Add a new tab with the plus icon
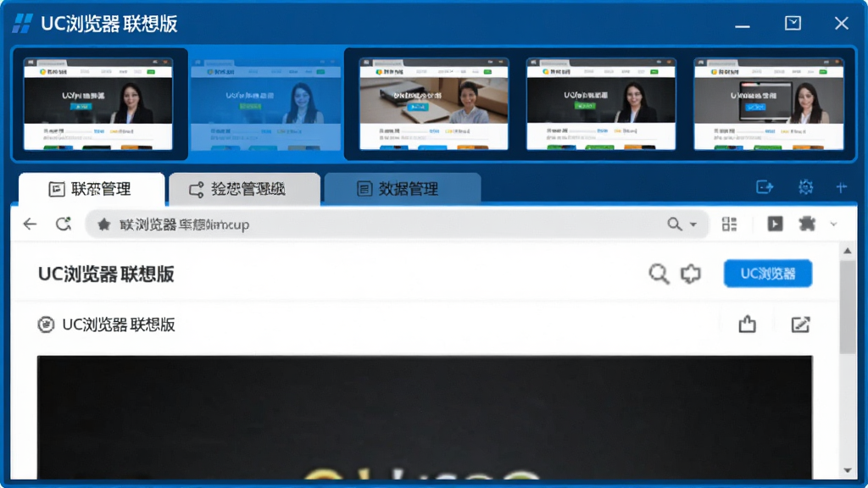The image size is (868, 488). [x=842, y=187]
